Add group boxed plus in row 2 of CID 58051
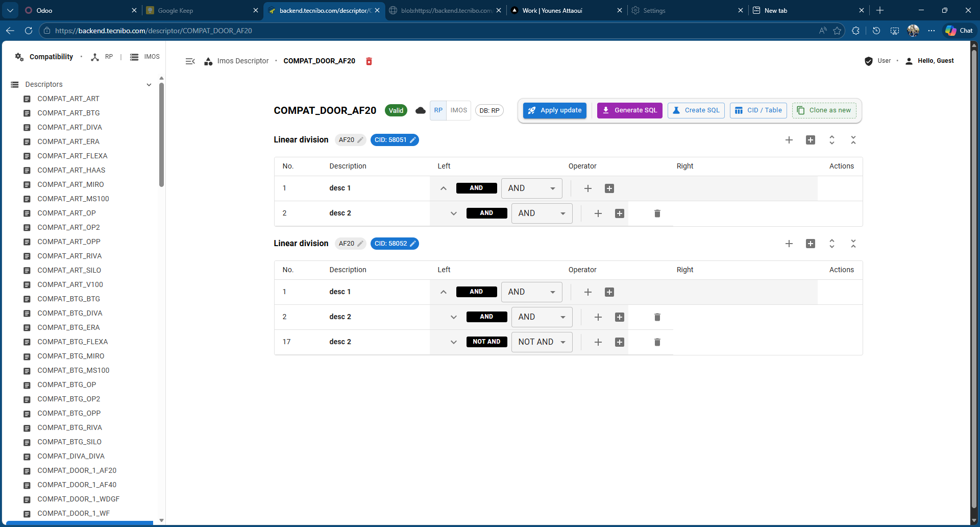Viewport: 980px width, 527px height. click(620, 213)
